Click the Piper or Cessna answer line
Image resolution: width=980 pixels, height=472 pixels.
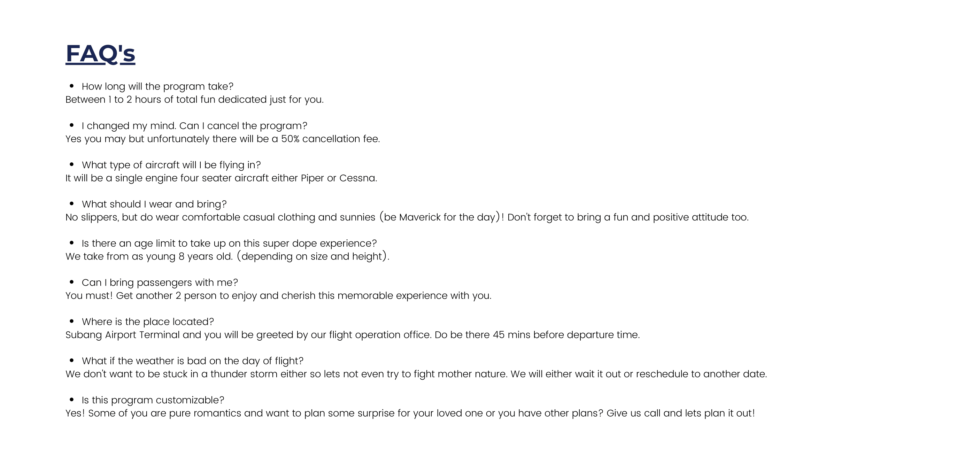(x=222, y=178)
